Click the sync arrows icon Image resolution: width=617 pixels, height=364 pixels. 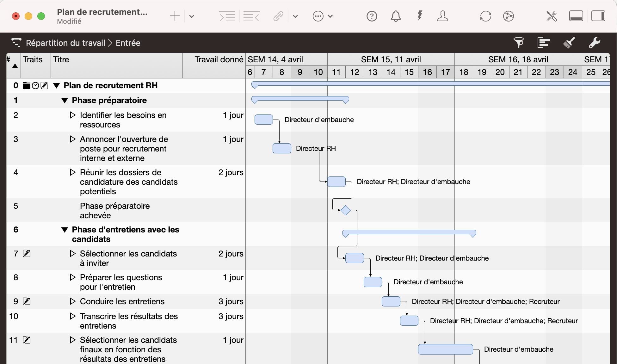[485, 16]
